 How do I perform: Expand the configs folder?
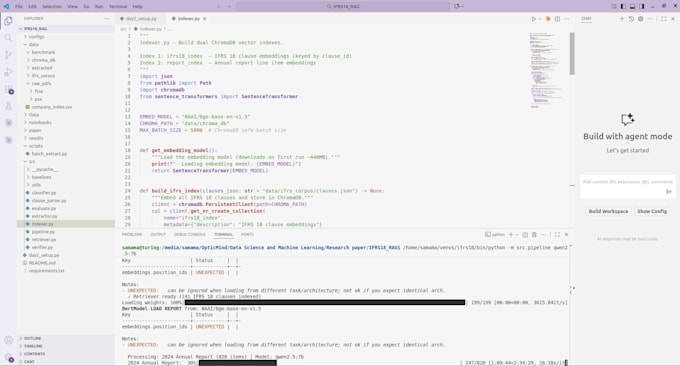coord(36,36)
